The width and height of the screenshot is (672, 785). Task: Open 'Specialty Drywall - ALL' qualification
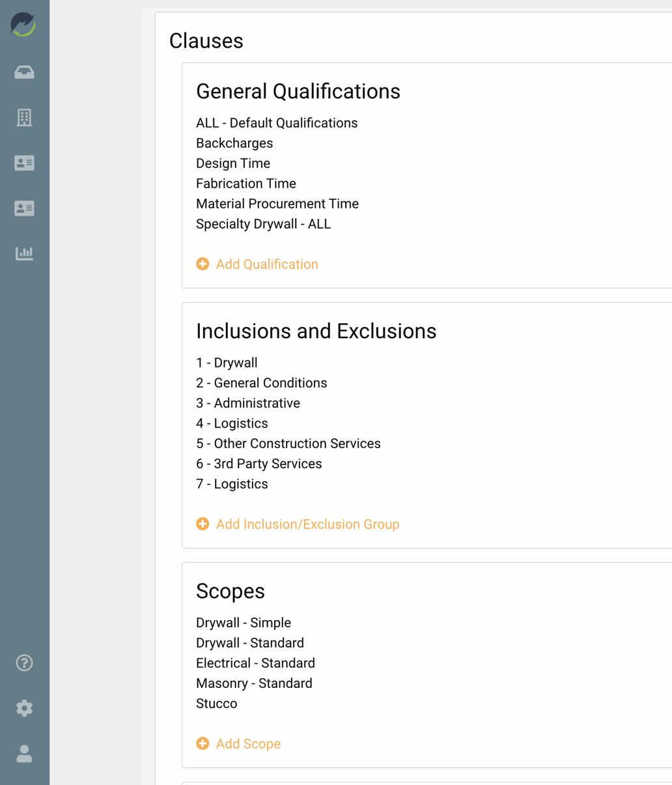tap(264, 223)
